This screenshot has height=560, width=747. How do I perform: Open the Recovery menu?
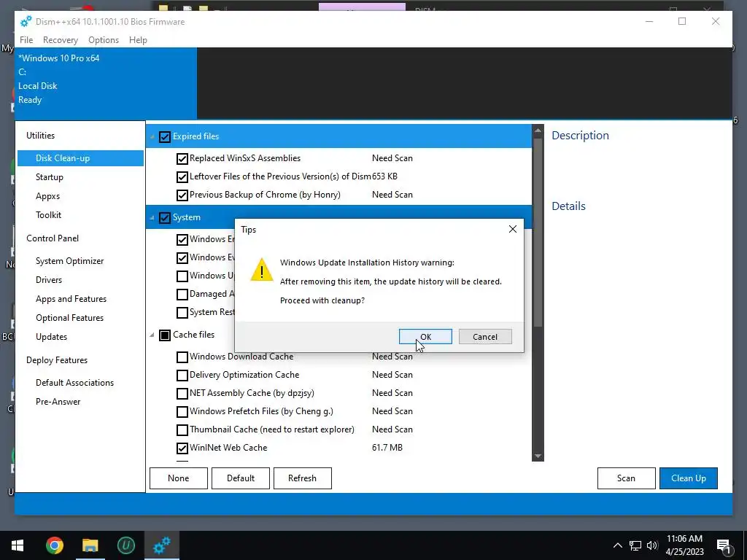pos(61,40)
